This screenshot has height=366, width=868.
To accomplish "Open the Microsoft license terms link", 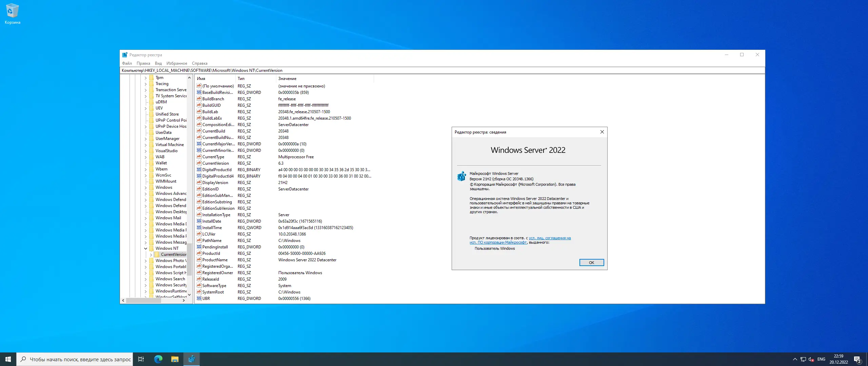I will [x=550, y=238].
